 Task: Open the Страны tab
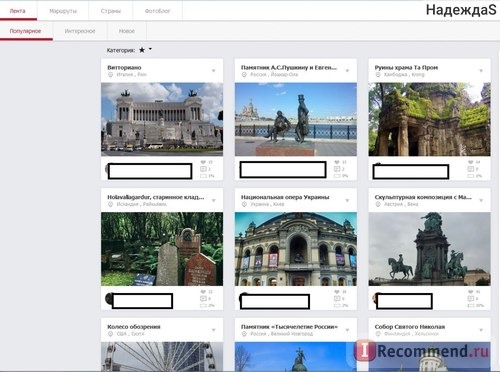(111, 11)
